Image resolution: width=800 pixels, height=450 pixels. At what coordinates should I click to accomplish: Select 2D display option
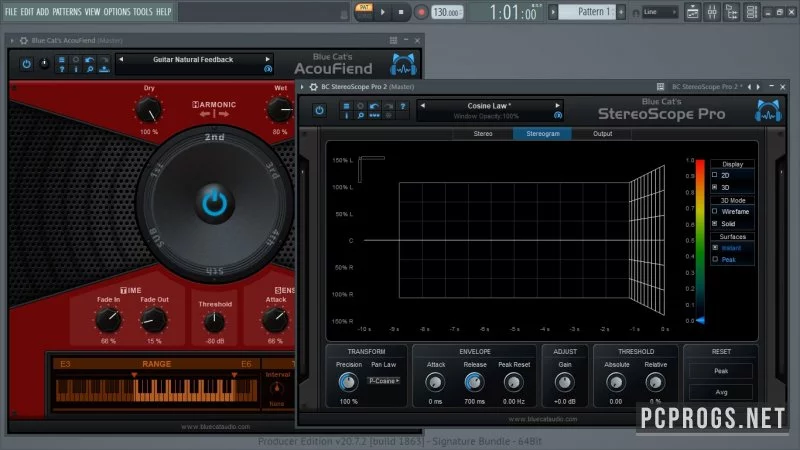tap(720, 175)
